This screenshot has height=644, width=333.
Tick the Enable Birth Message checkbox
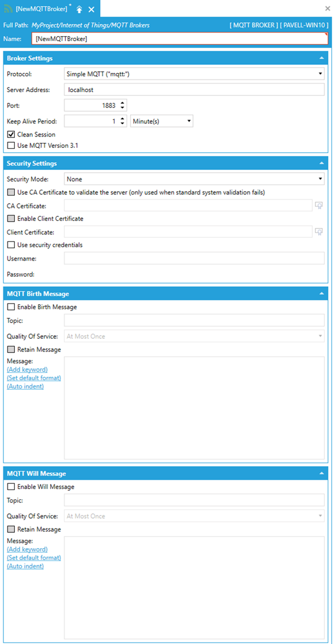click(x=11, y=307)
